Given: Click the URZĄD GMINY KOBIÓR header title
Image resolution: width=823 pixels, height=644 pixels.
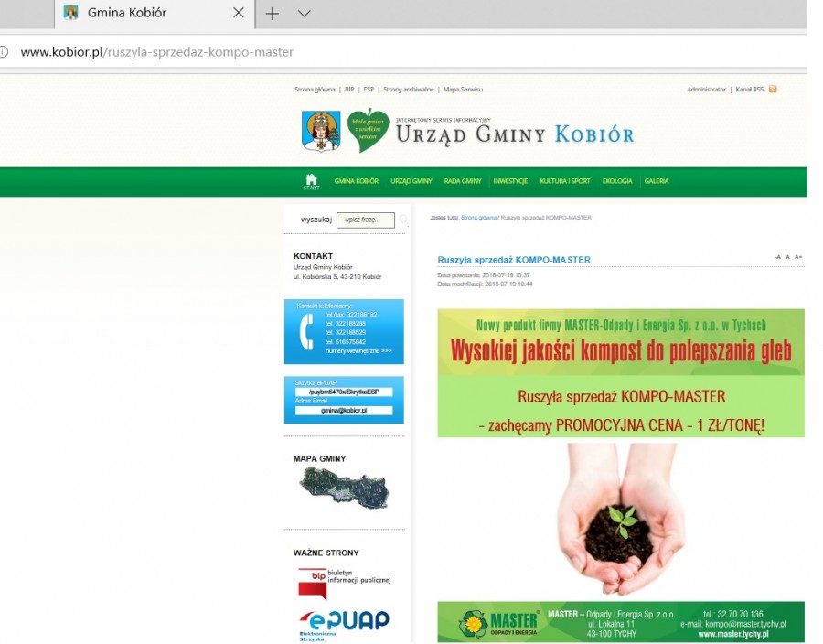Looking at the screenshot, I should (x=514, y=134).
